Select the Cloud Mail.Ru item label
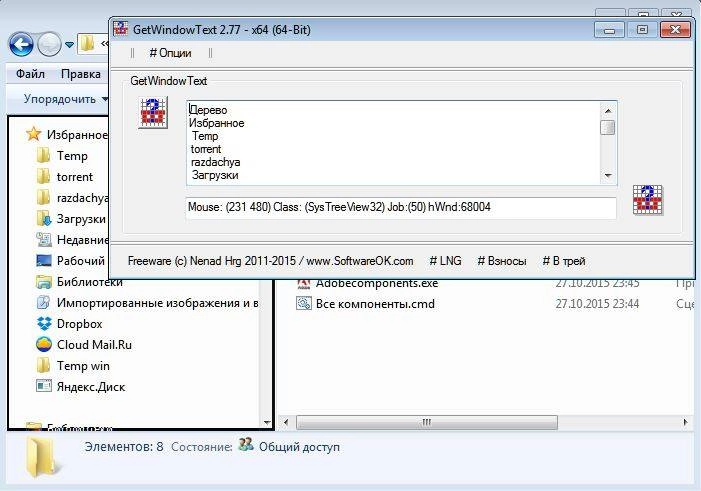The width and height of the screenshot is (701, 491). (x=94, y=345)
